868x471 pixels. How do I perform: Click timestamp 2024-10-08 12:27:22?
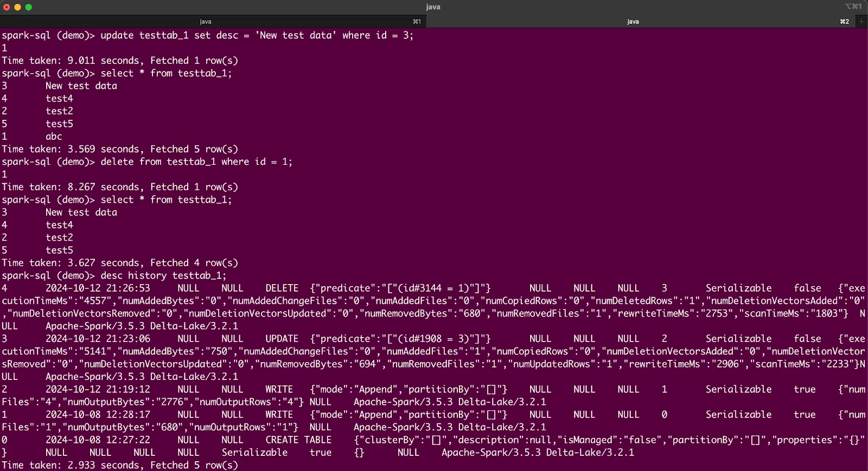(98, 440)
